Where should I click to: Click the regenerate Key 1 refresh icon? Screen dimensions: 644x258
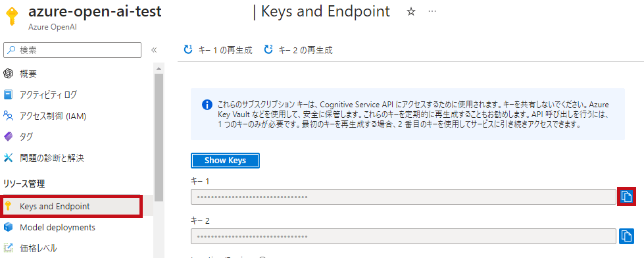188,50
